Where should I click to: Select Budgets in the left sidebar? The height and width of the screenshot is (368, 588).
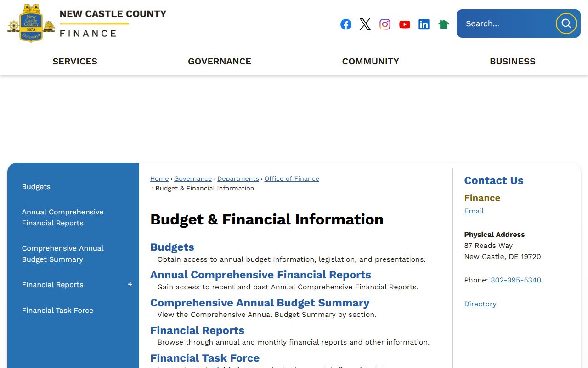pyautogui.click(x=36, y=187)
